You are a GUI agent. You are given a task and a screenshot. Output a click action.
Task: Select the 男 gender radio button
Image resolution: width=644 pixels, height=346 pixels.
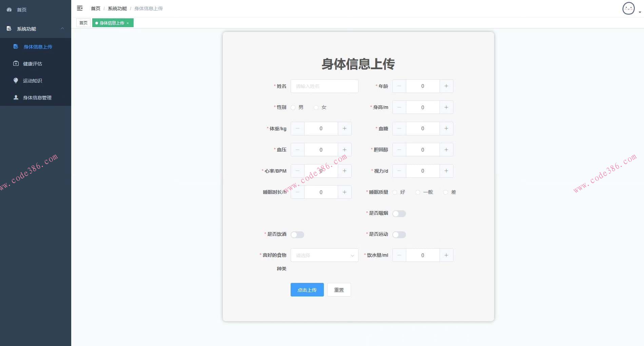pyautogui.click(x=293, y=107)
